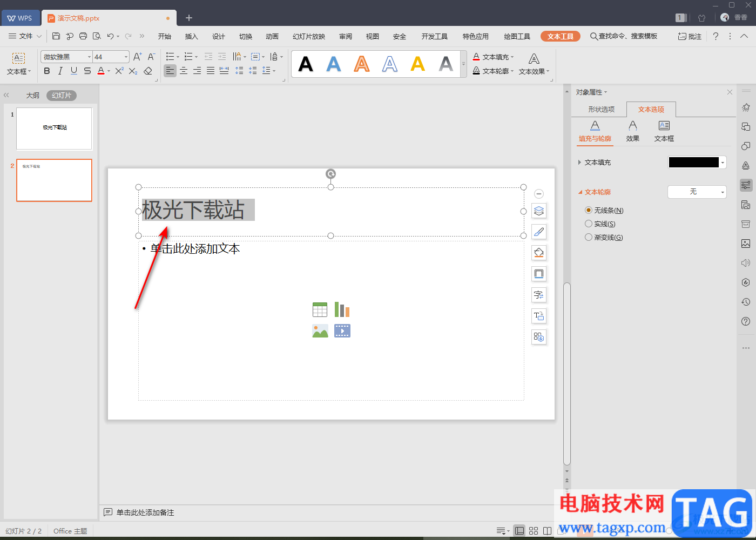Open the Insert (插入) tab
The height and width of the screenshot is (540, 756).
[191, 36]
